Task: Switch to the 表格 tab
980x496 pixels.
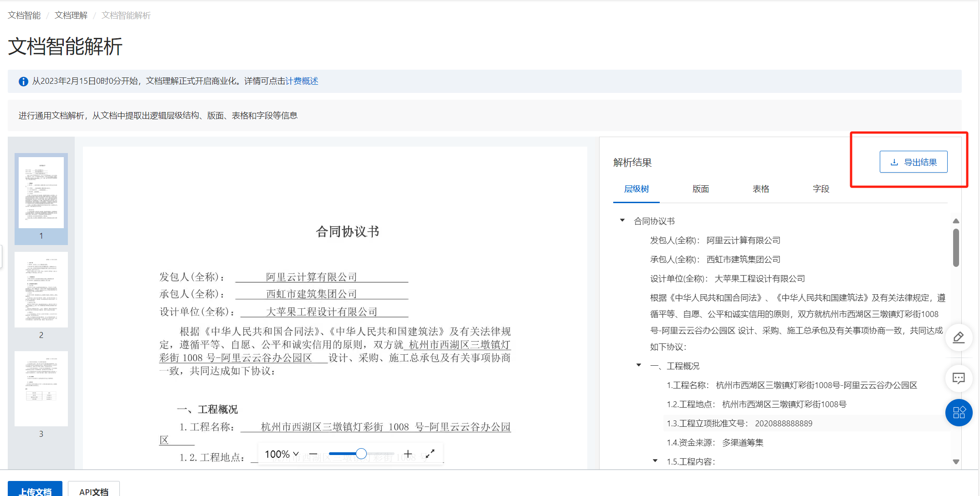Action: (x=761, y=189)
